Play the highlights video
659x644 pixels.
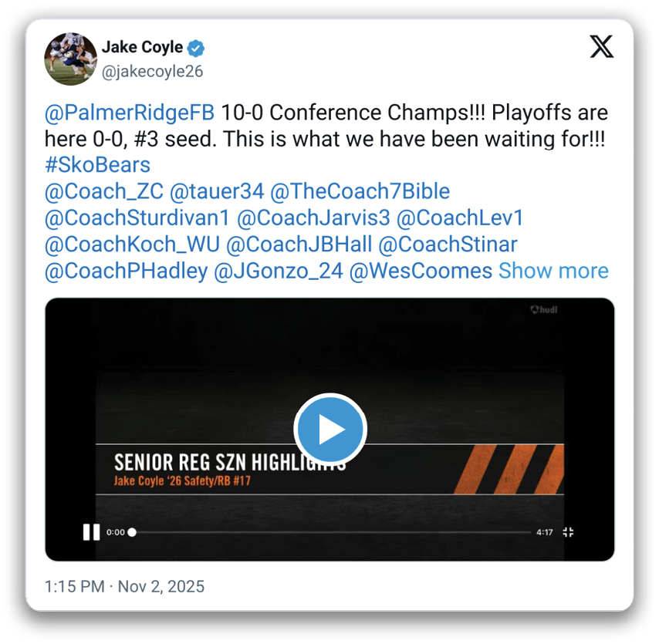coord(329,430)
